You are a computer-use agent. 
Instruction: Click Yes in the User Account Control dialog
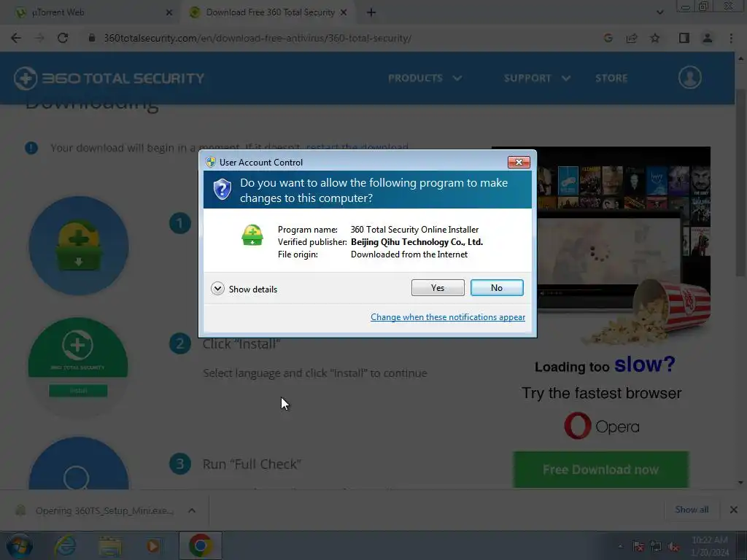438,287
